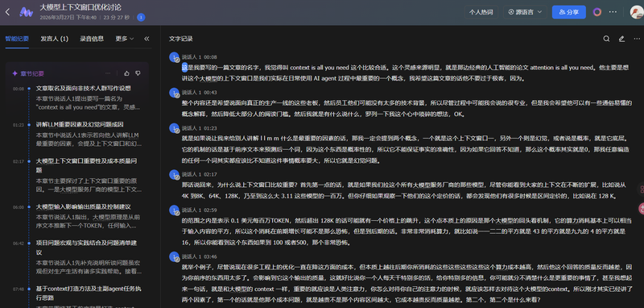644x308 pixels.
Task: Click transcript paragraph starting 这是我要写的一篇文章
Action: [405, 73]
